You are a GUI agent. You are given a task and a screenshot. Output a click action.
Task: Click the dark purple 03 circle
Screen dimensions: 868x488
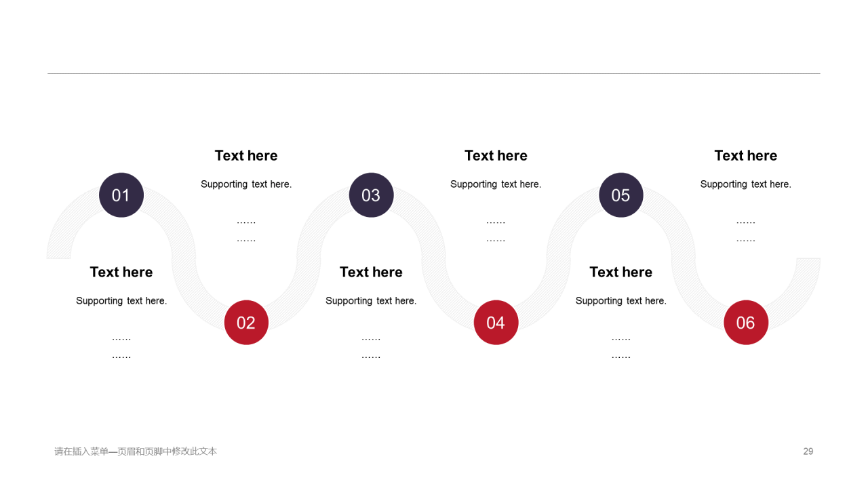(x=371, y=195)
